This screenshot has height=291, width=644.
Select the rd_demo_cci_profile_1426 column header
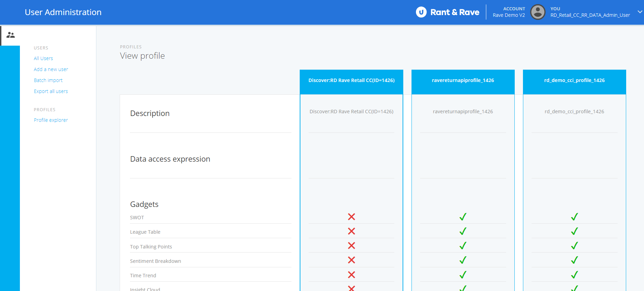pos(574,81)
